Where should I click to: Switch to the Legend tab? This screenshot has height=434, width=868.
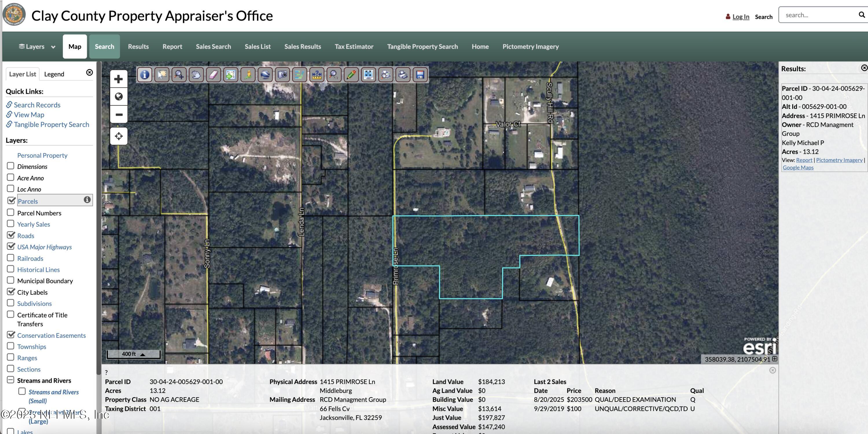pos(54,74)
